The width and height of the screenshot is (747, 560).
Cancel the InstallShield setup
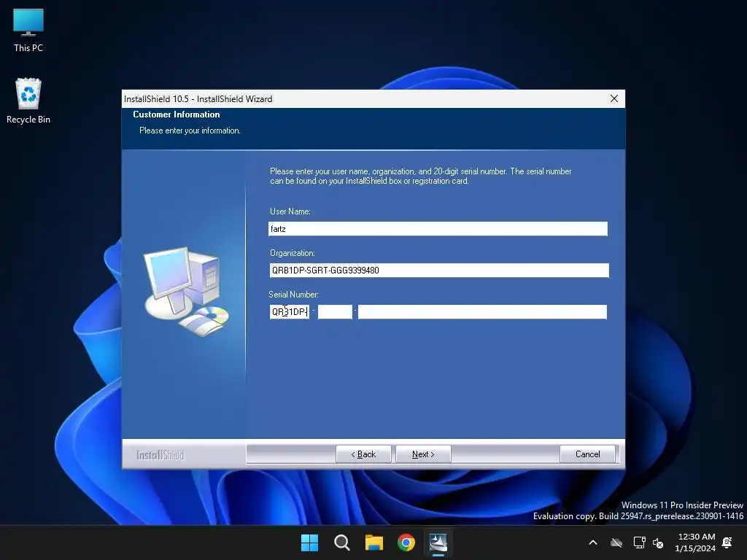(x=587, y=454)
